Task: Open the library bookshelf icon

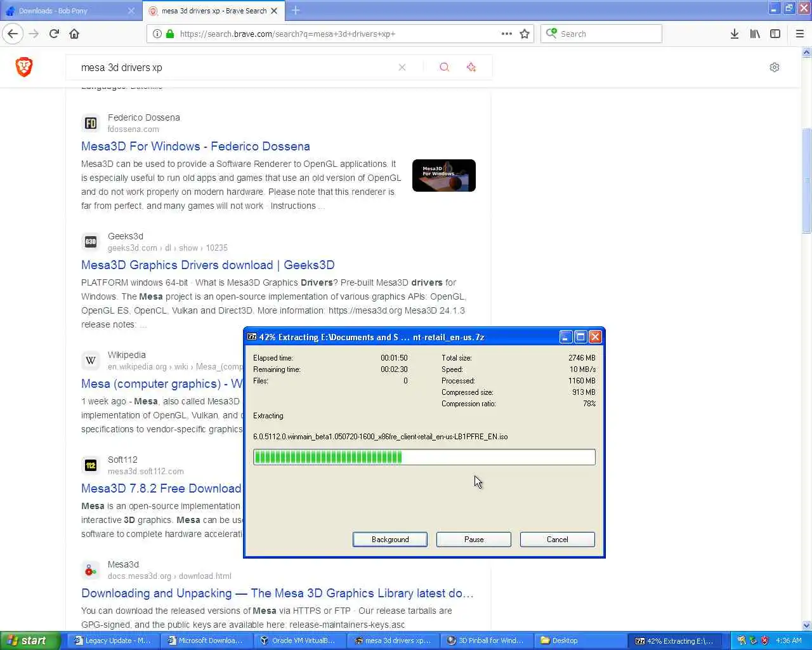Action: click(755, 34)
